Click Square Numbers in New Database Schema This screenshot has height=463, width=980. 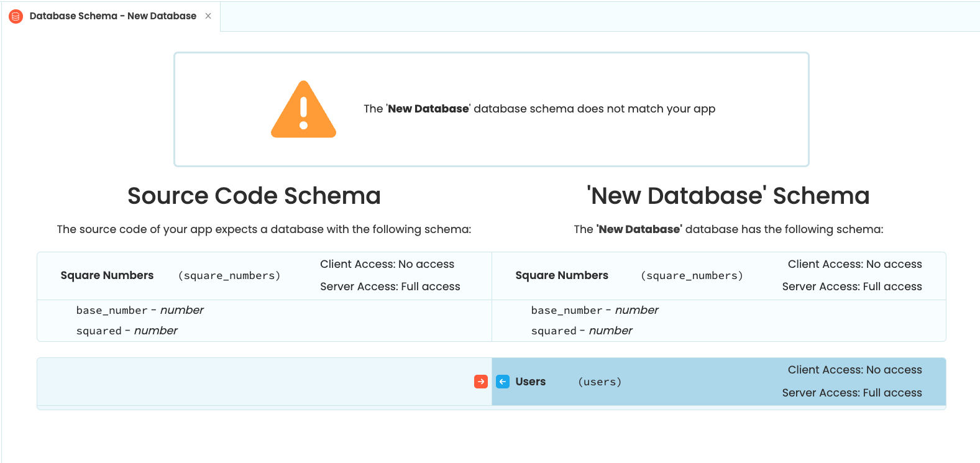pos(561,275)
